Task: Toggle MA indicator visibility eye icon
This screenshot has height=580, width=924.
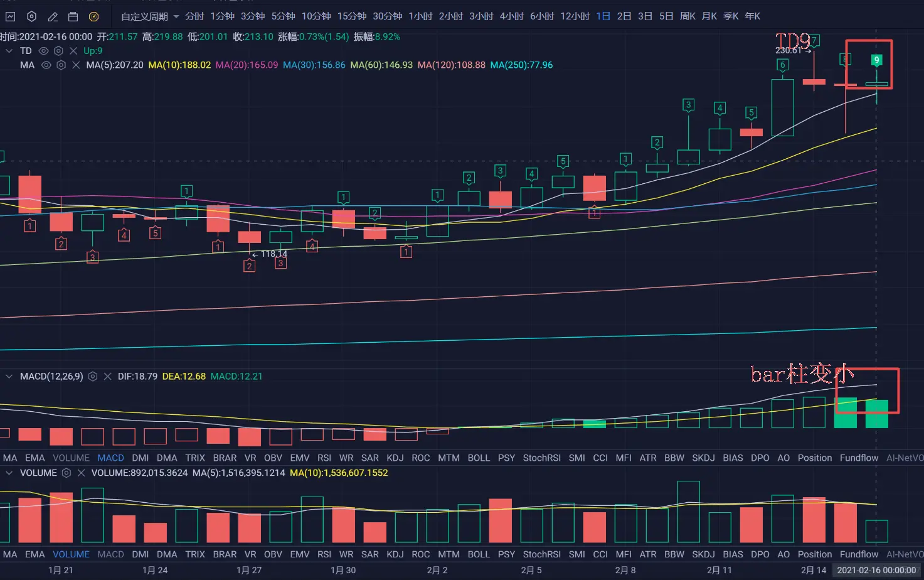Action: pyautogui.click(x=46, y=65)
